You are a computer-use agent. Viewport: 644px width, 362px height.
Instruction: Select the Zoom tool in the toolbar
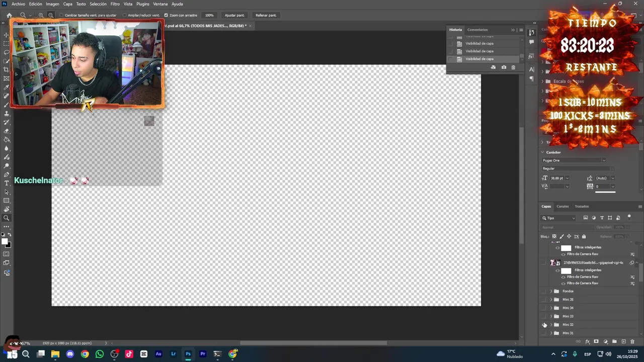(x=7, y=218)
